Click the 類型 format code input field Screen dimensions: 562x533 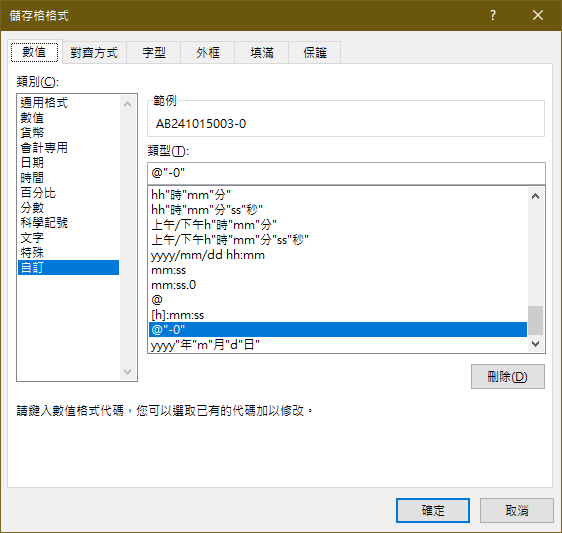point(346,173)
